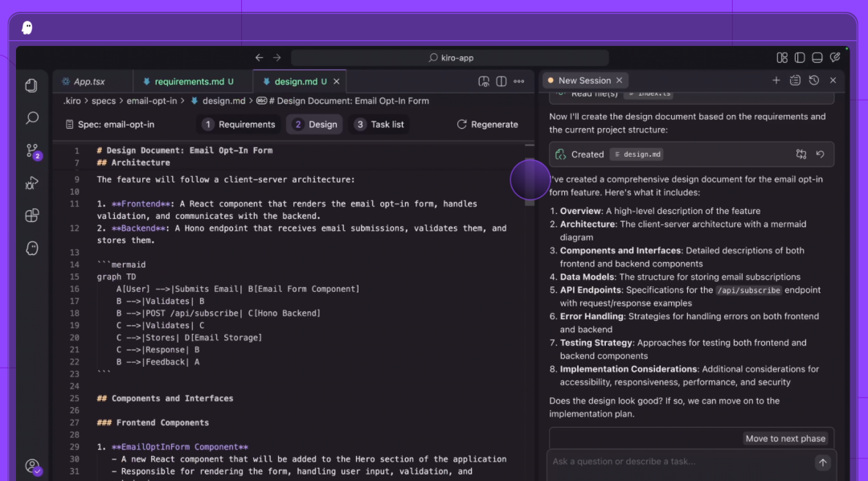Focus the kiro-app command search bar
The image size is (868, 481).
(449, 58)
